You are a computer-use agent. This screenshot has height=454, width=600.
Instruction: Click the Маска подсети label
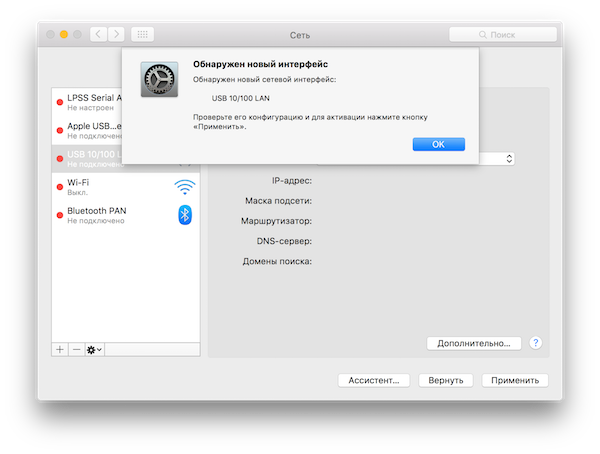pos(278,201)
